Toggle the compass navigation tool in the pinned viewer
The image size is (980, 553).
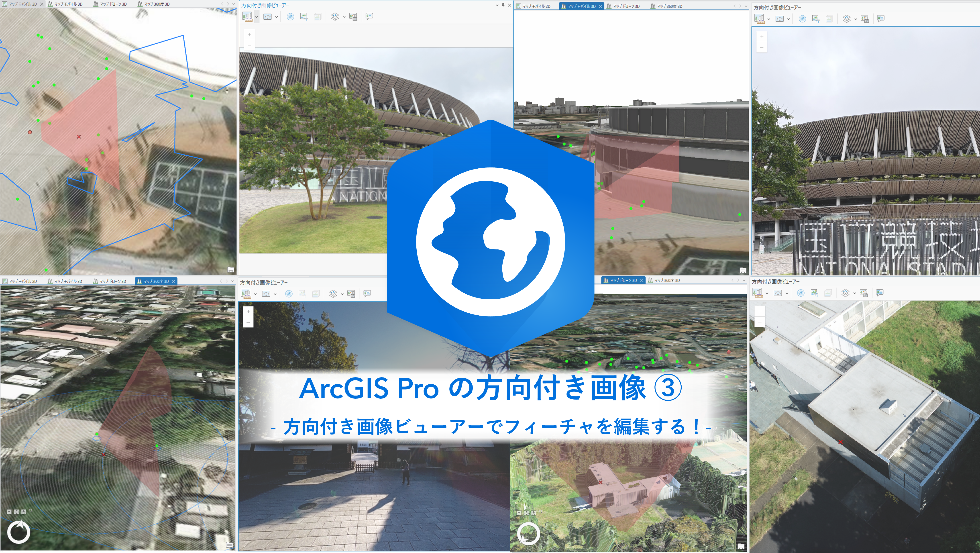(x=290, y=17)
